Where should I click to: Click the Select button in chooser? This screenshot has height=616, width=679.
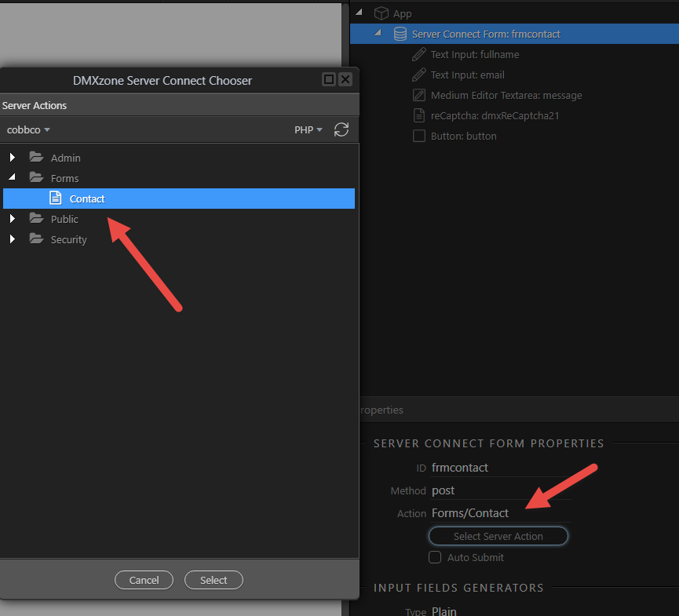pos(214,580)
